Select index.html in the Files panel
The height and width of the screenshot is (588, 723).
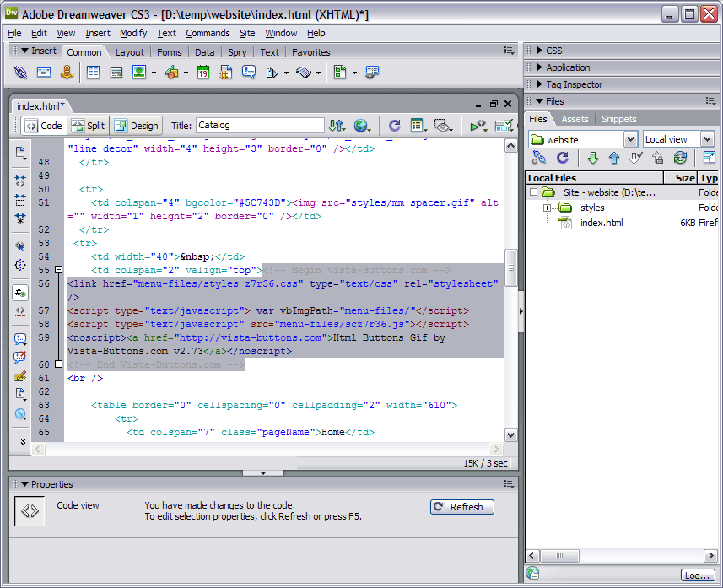[602, 224]
